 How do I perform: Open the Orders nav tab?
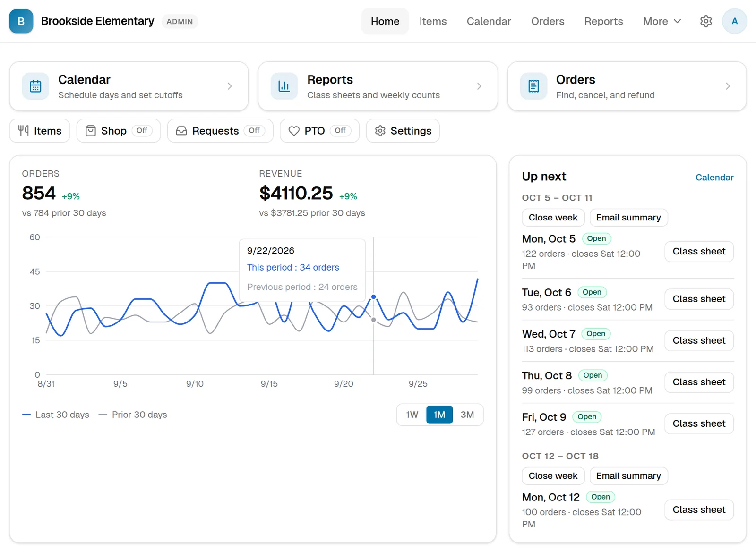pos(548,21)
